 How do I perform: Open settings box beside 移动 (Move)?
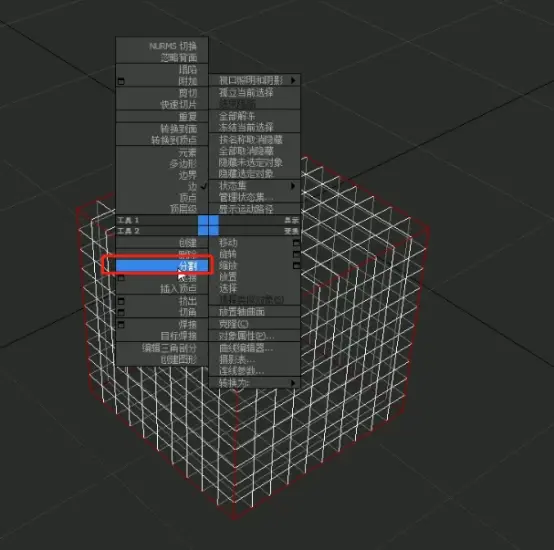296,243
